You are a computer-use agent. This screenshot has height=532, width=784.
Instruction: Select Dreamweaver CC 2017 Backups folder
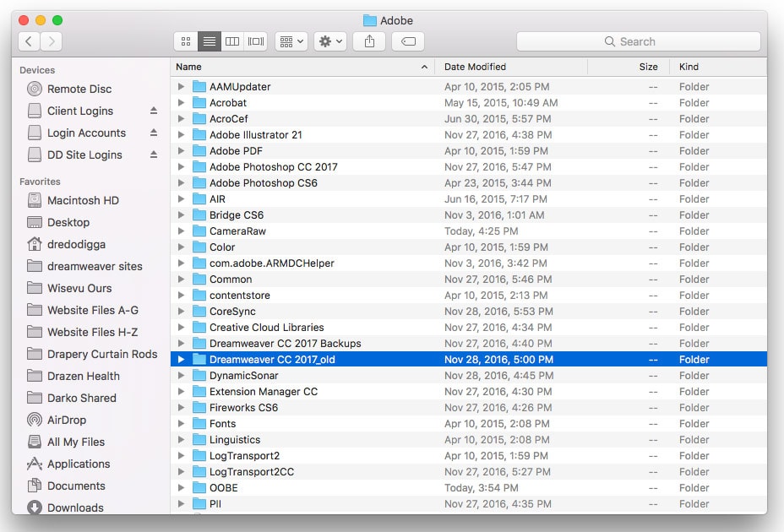click(469, 344)
